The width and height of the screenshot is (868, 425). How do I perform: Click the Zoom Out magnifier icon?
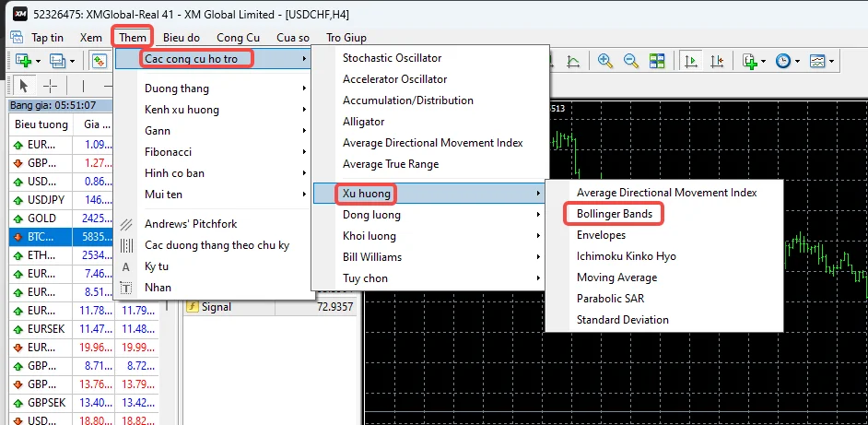(x=631, y=61)
